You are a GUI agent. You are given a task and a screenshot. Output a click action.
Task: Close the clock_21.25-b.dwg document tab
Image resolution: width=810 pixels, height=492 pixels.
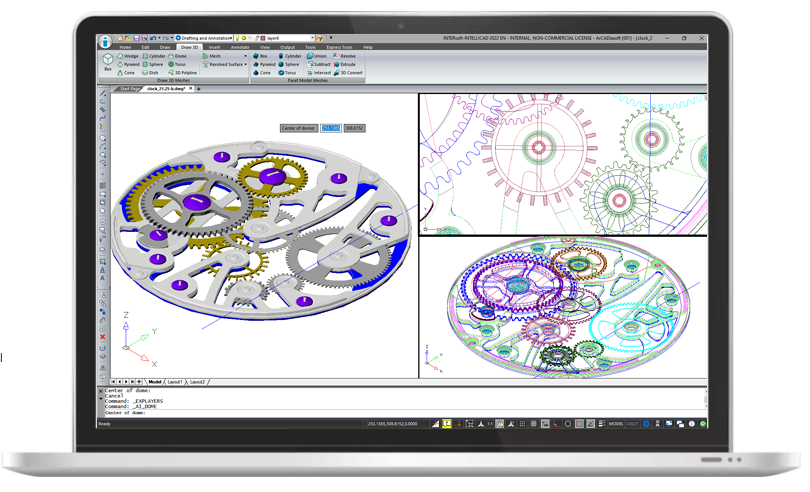191,89
